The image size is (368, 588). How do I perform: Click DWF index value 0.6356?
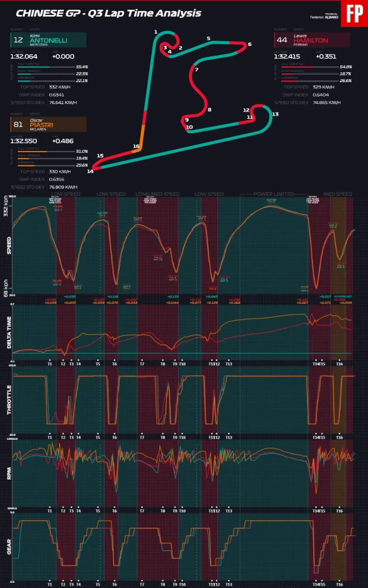[x=56, y=179]
